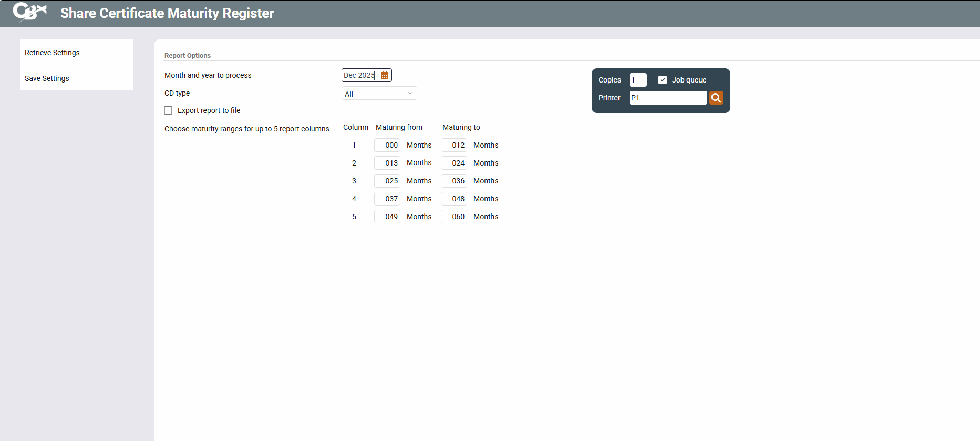980x441 pixels.
Task: Select column 2 Maturing to value 024
Action: (x=454, y=163)
